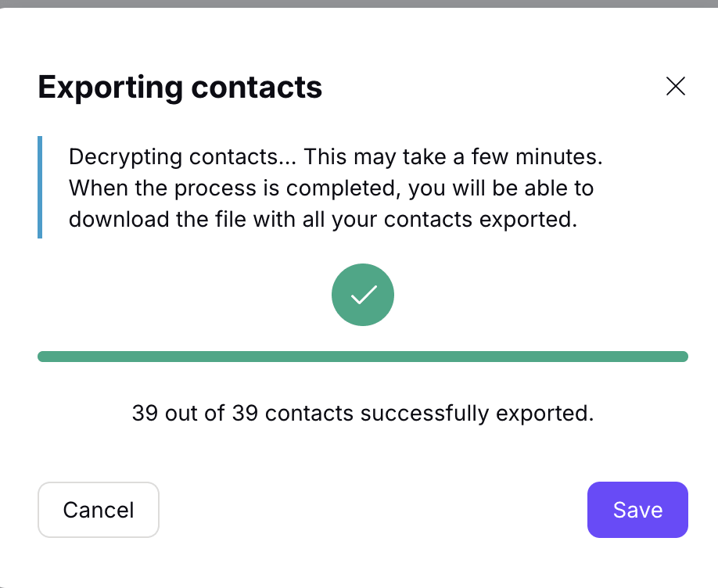Viewport: 718px width, 588px height.
Task: Save the exported contacts file
Action: [637, 510]
